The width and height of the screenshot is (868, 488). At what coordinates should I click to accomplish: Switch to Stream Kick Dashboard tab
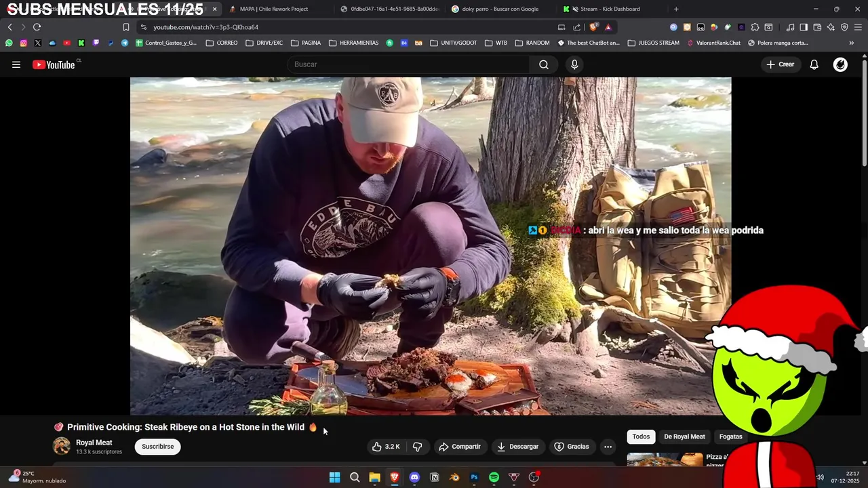point(610,9)
